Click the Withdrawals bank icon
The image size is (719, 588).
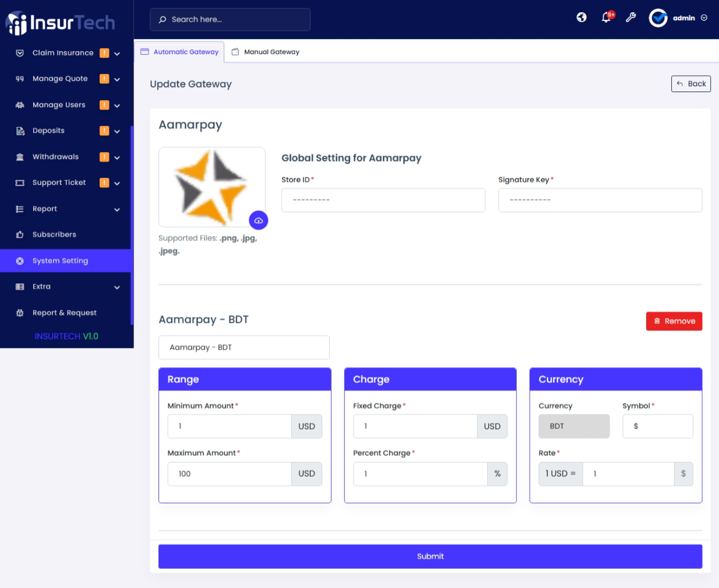click(x=20, y=157)
